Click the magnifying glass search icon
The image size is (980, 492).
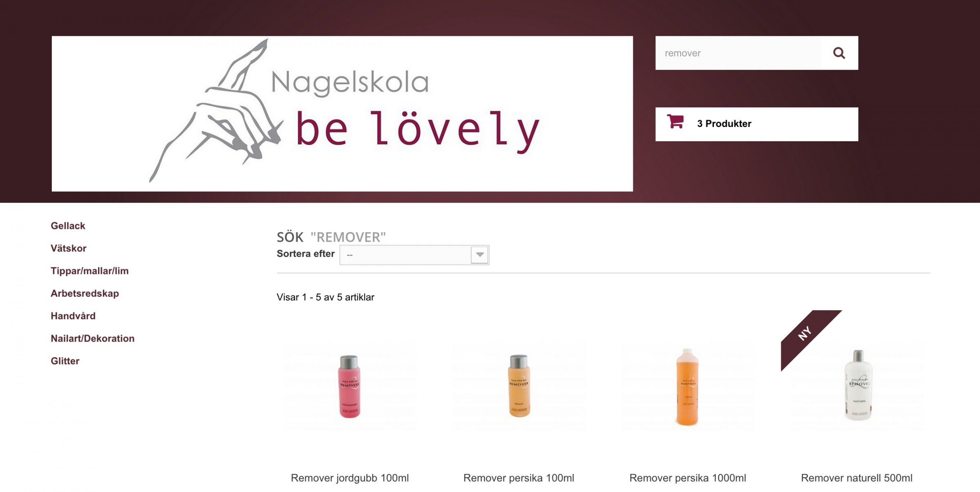coord(839,53)
